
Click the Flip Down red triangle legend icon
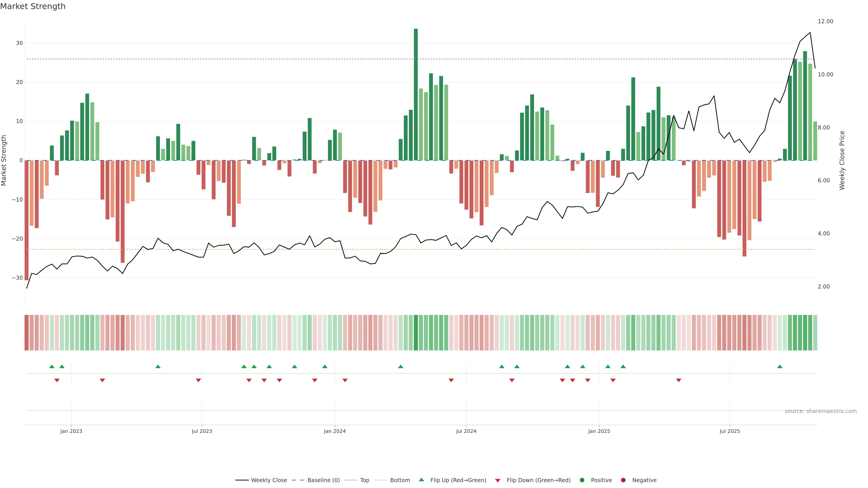[x=498, y=480]
